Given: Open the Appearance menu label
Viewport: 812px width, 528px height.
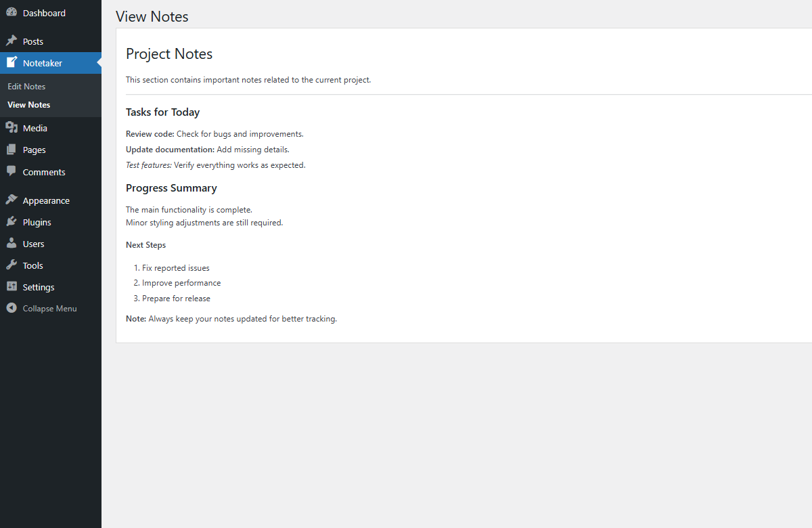Looking at the screenshot, I should tap(46, 200).
